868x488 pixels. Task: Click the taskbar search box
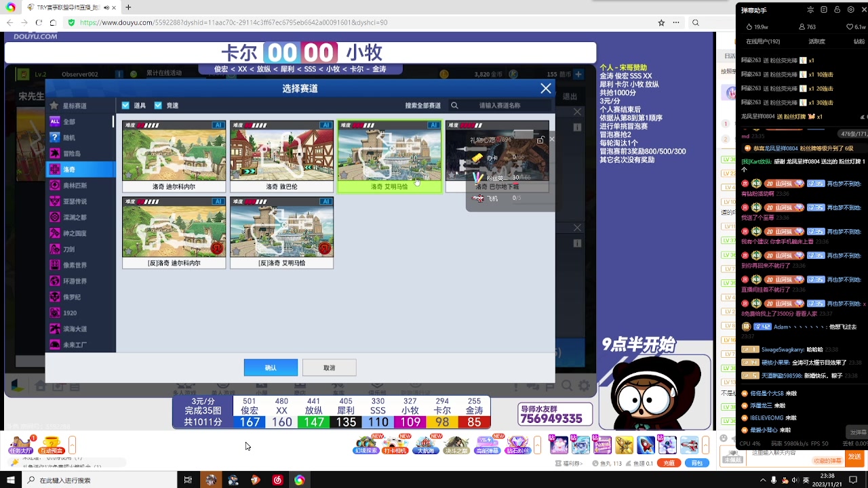100,480
